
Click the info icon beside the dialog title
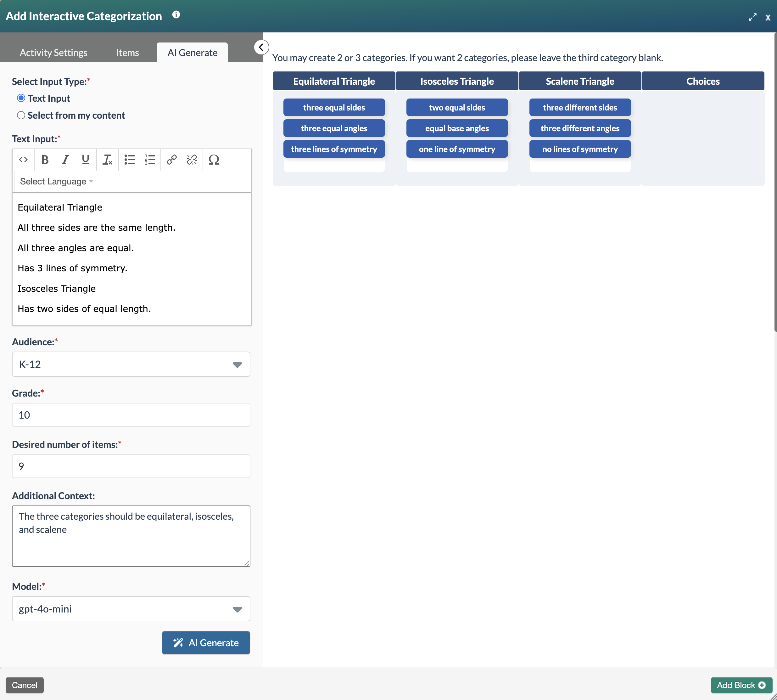pyautogui.click(x=176, y=14)
